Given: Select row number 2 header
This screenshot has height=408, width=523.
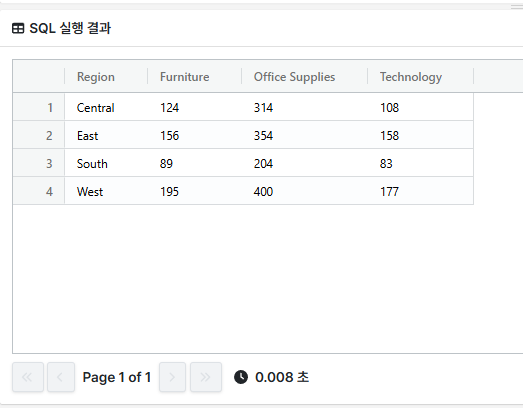Looking at the screenshot, I should (39, 135).
